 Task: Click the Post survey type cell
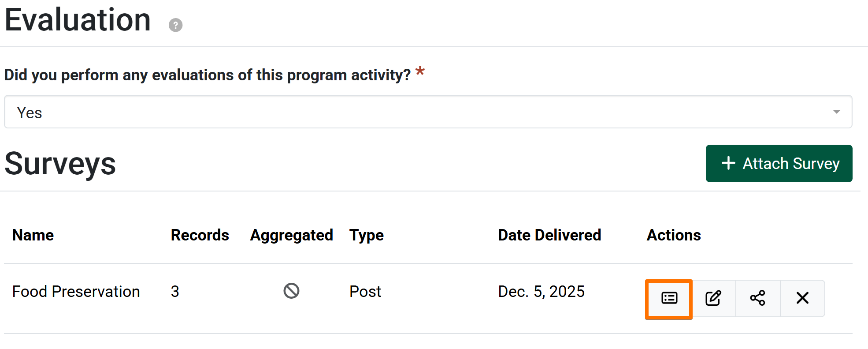(365, 292)
